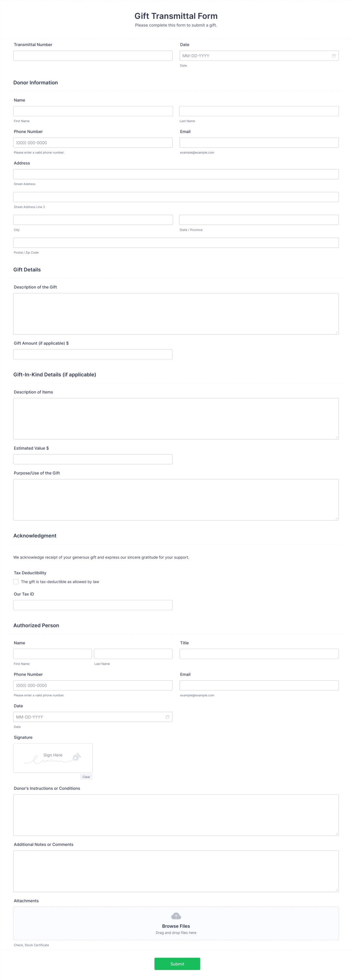
Task: Clear the signature using the Clear button
Action: [x=86, y=777]
